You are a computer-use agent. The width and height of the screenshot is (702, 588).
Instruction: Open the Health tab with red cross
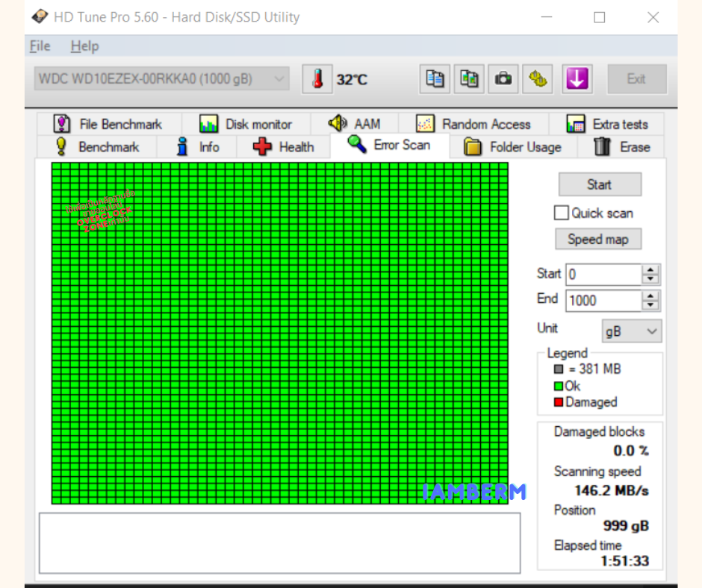[284, 147]
